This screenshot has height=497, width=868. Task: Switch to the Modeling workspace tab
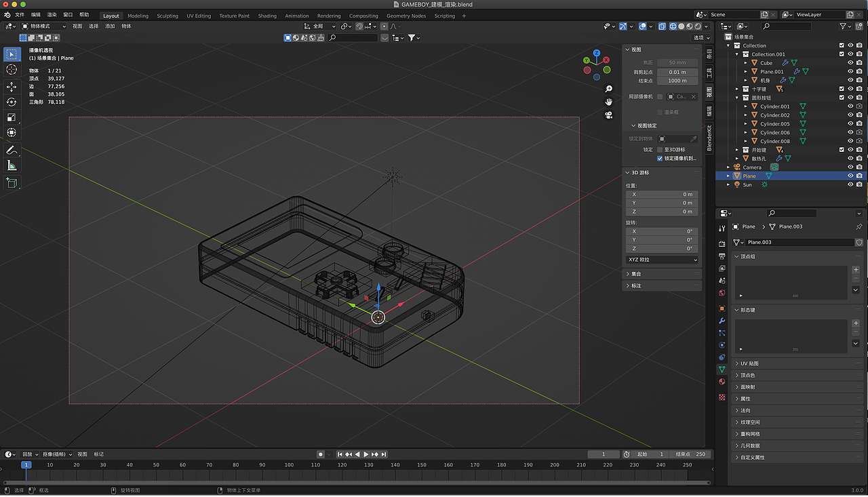click(138, 16)
